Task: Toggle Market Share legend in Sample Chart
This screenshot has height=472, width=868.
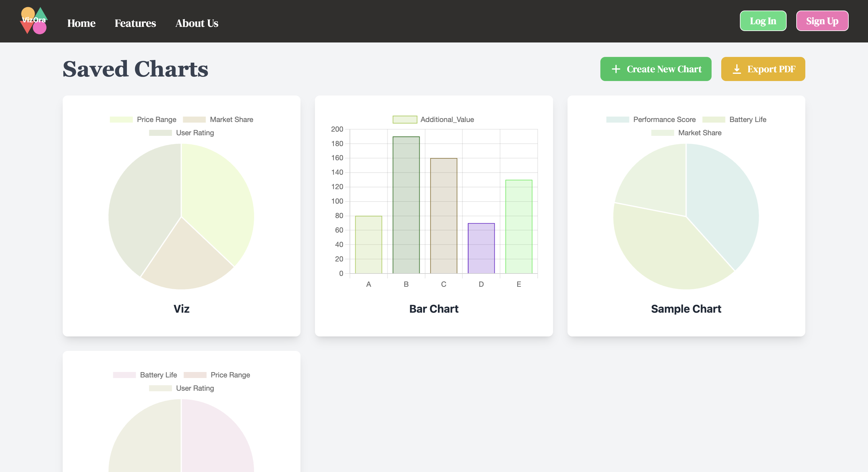Action: 686,133
